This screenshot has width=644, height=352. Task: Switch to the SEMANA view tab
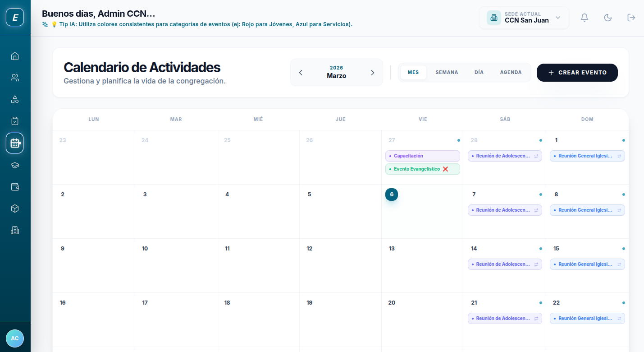(x=447, y=72)
